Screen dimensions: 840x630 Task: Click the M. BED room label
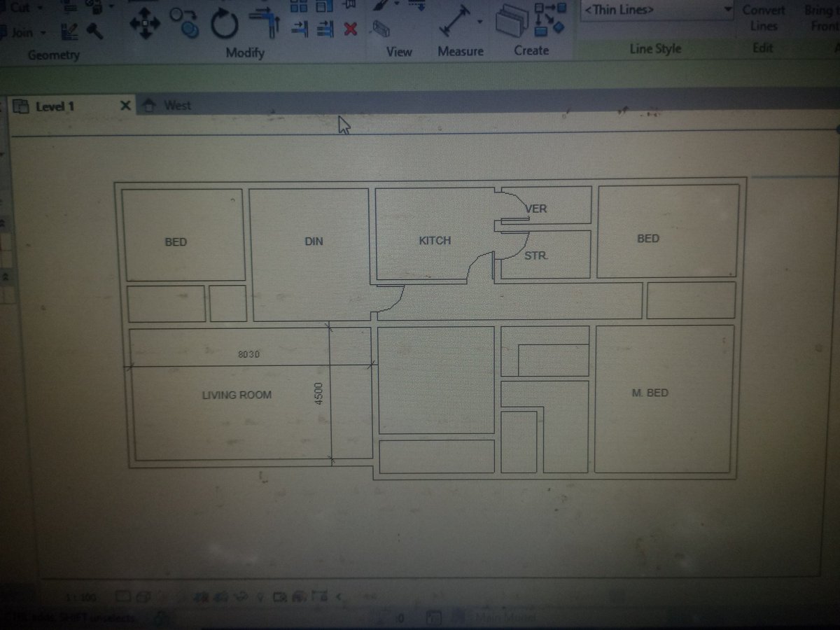point(650,393)
